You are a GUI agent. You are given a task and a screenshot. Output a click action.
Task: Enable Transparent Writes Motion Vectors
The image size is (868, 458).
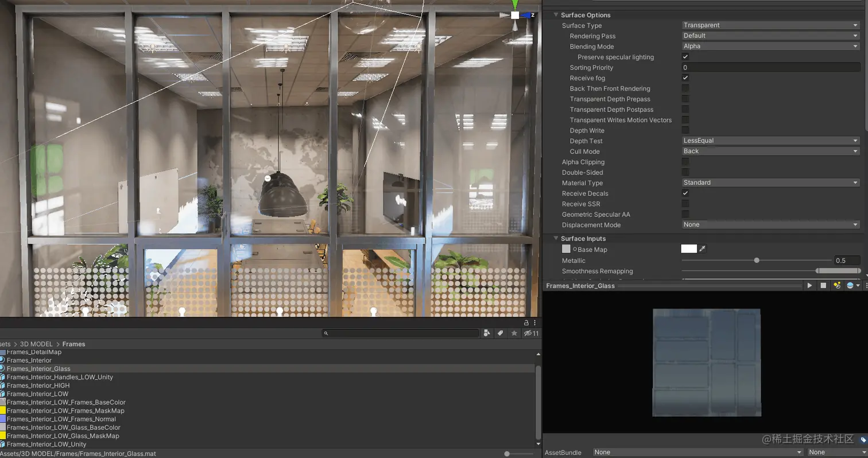tap(685, 120)
